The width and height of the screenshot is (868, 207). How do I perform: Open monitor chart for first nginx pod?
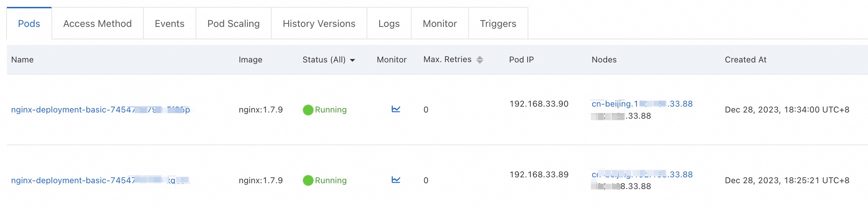(396, 109)
